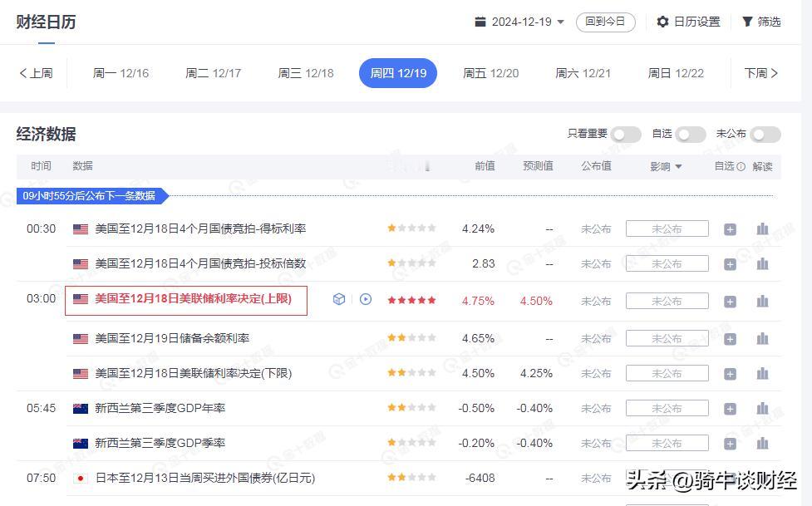Click the 财经日历 page title
Screen dimensions: 812x506
[x=46, y=22]
